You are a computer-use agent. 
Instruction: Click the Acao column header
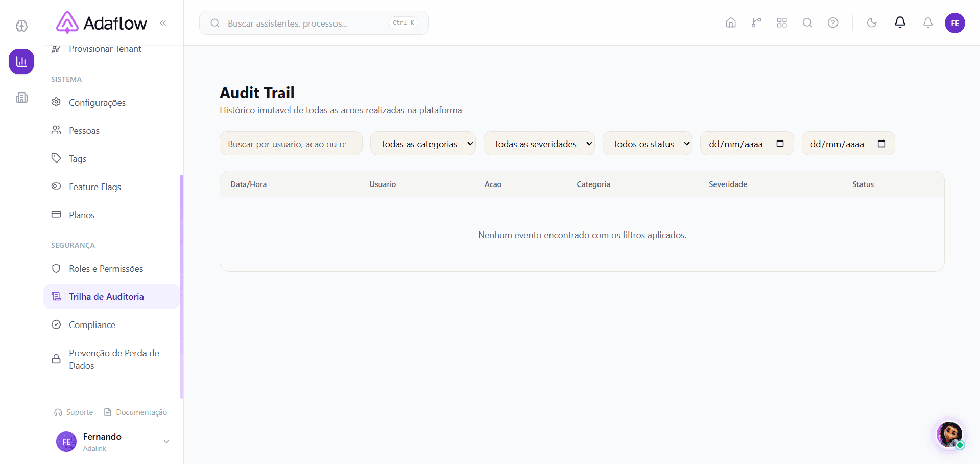[x=493, y=184]
